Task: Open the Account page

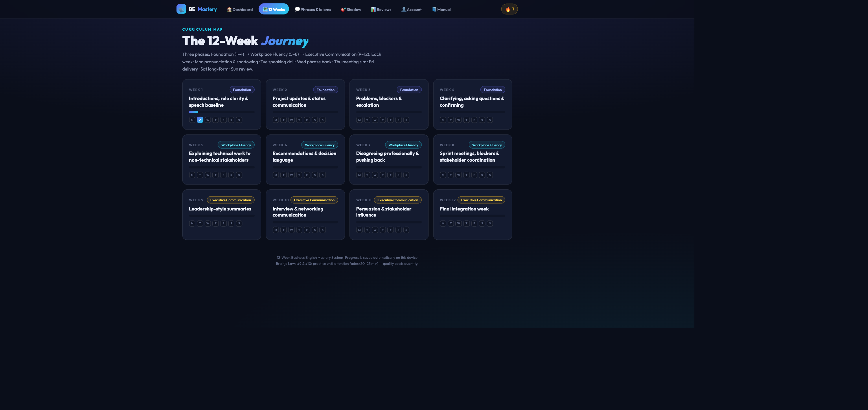Action: (x=411, y=10)
